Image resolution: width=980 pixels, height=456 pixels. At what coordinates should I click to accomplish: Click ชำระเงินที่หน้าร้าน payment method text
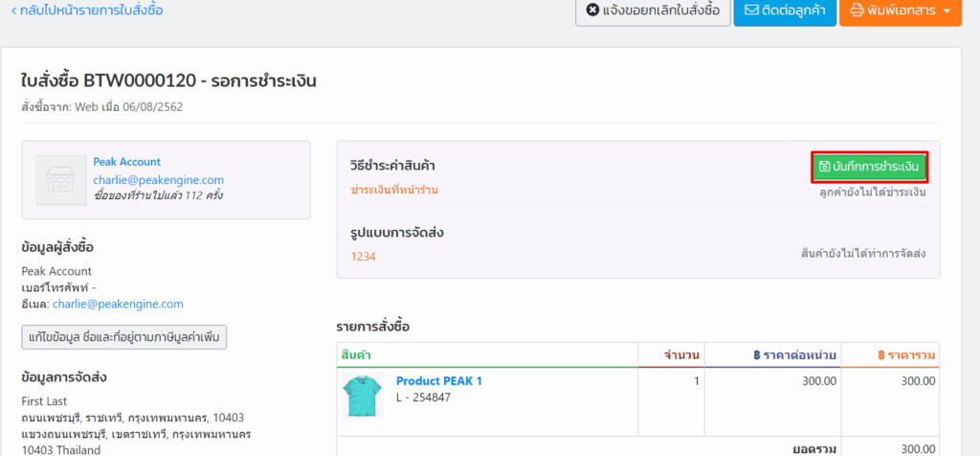point(394,190)
